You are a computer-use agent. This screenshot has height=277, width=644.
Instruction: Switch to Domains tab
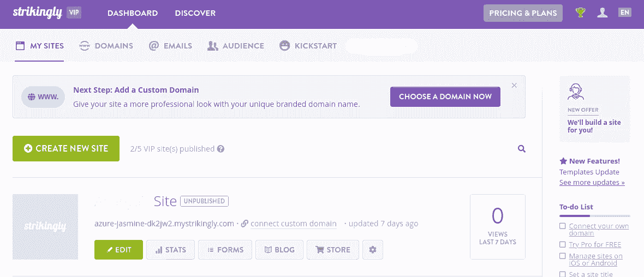point(106,46)
